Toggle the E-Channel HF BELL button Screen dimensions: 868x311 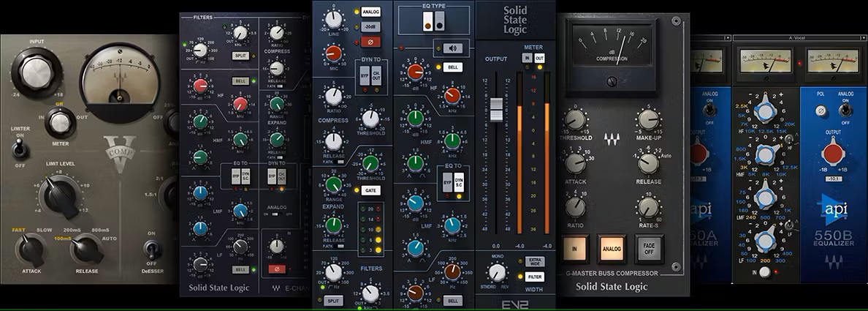(240, 81)
